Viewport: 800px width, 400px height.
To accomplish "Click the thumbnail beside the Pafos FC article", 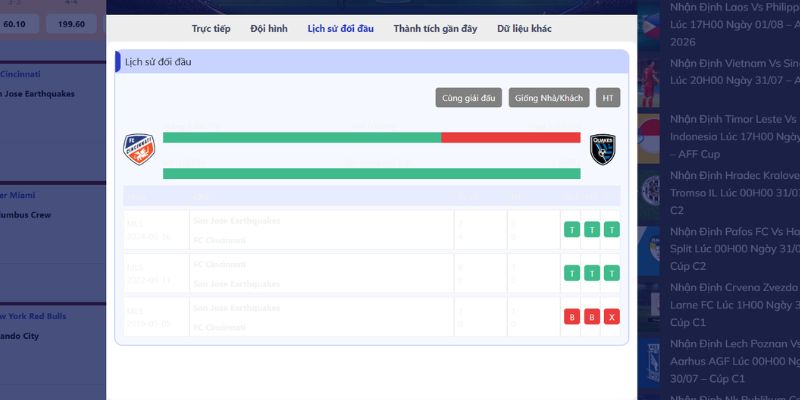I will 648,250.
